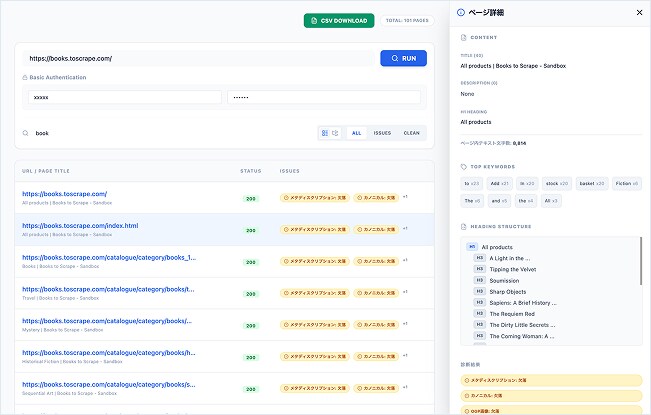
Task: Open the catalogue/category/books_1... link
Action: coord(109,257)
